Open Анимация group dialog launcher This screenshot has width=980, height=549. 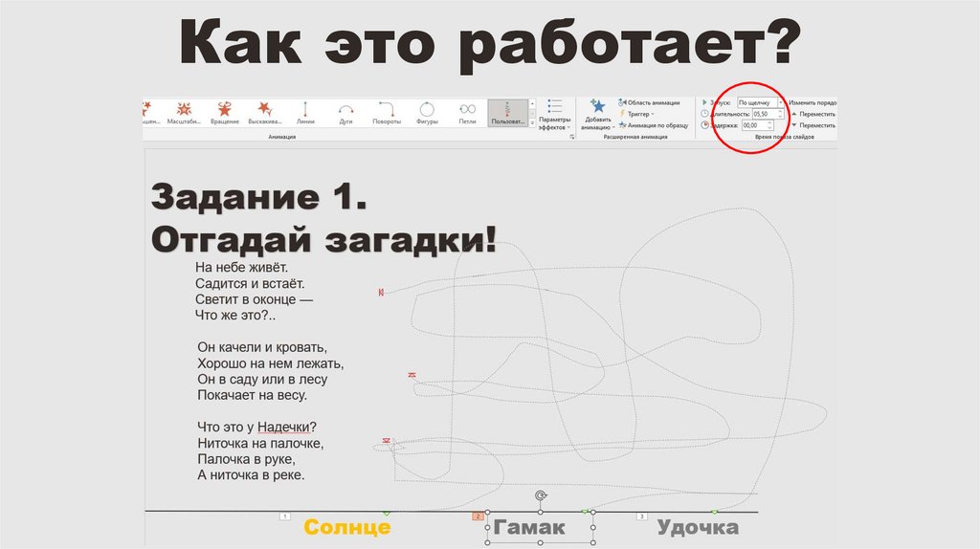click(x=572, y=136)
